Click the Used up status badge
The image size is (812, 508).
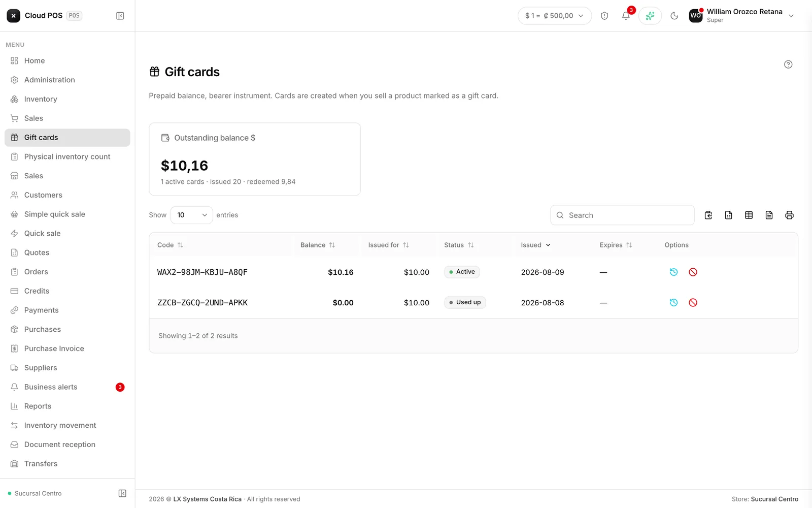click(x=465, y=302)
